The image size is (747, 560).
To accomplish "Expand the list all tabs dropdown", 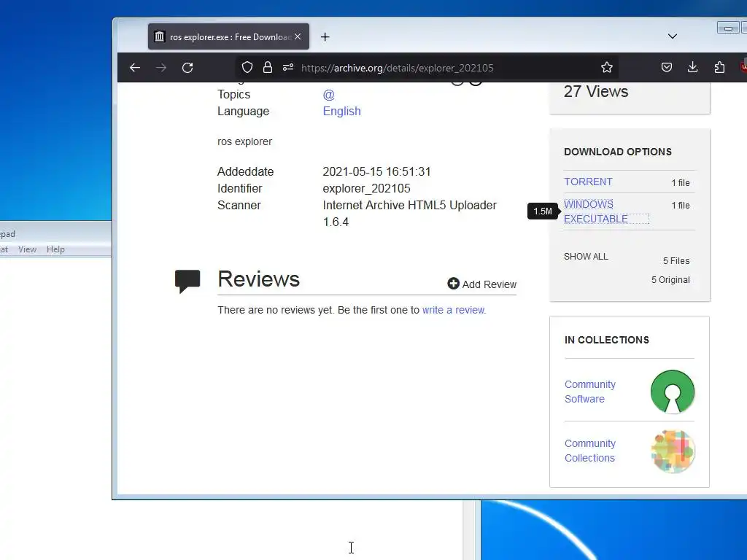I will (x=672, y=36).
